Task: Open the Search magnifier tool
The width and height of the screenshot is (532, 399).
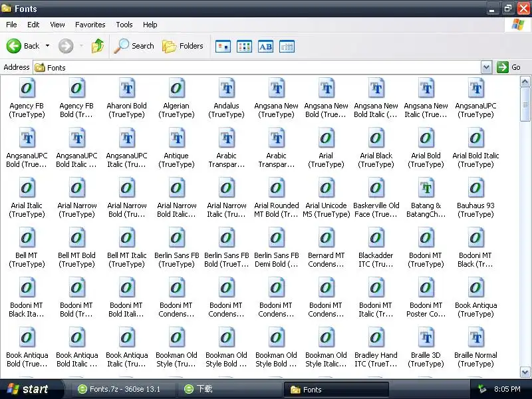Action: point(134,46)
